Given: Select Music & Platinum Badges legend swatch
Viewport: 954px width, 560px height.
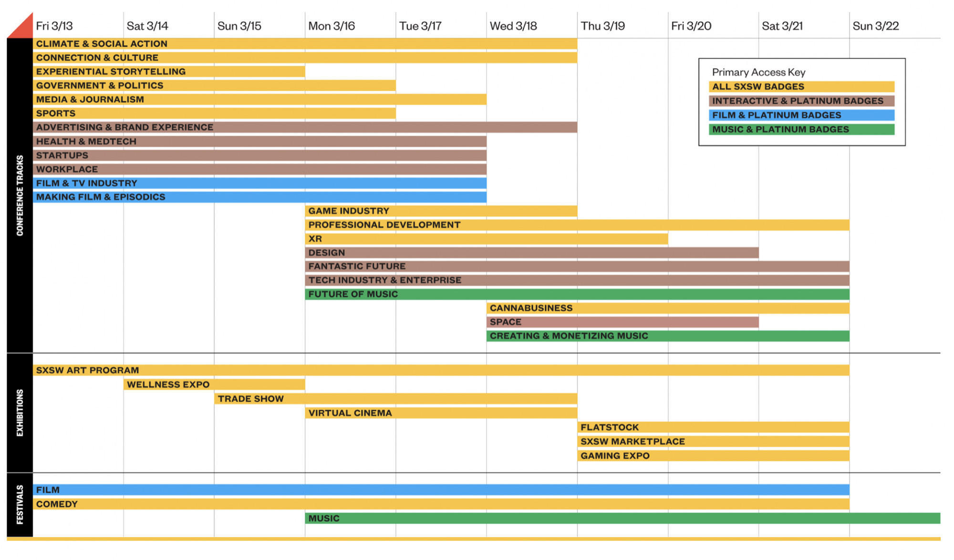Looking at the screenshot, I should point(801,130).
